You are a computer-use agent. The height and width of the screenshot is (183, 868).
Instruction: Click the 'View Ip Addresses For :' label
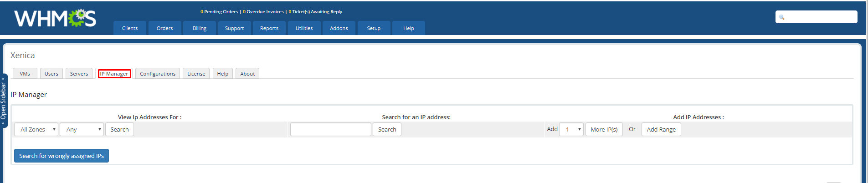click(x=150, y=117)
